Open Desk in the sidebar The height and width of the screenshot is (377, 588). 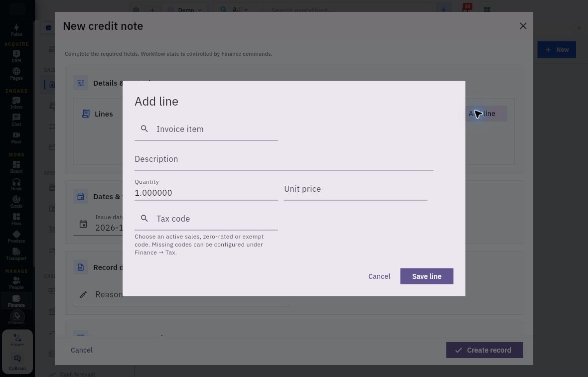pos(16,184)
